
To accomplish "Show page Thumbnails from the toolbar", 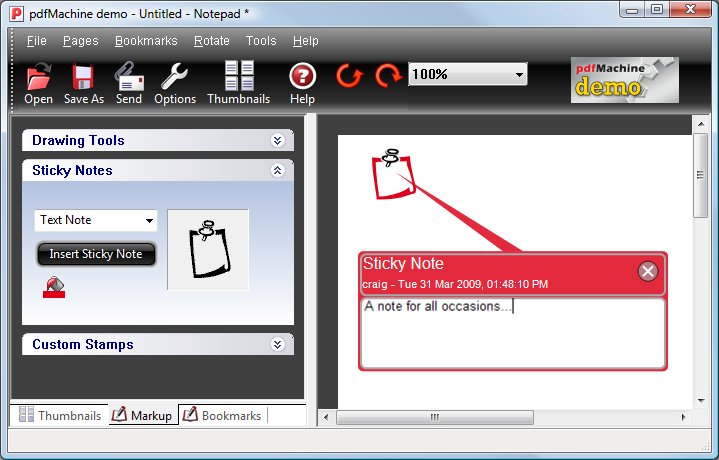I will pyautogui.click(x=238, y=78).
